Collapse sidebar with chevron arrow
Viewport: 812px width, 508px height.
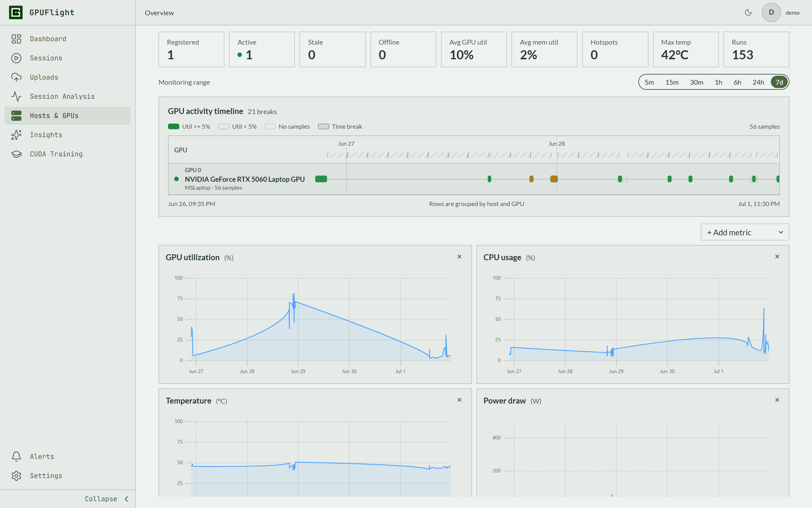pos(127,499)
